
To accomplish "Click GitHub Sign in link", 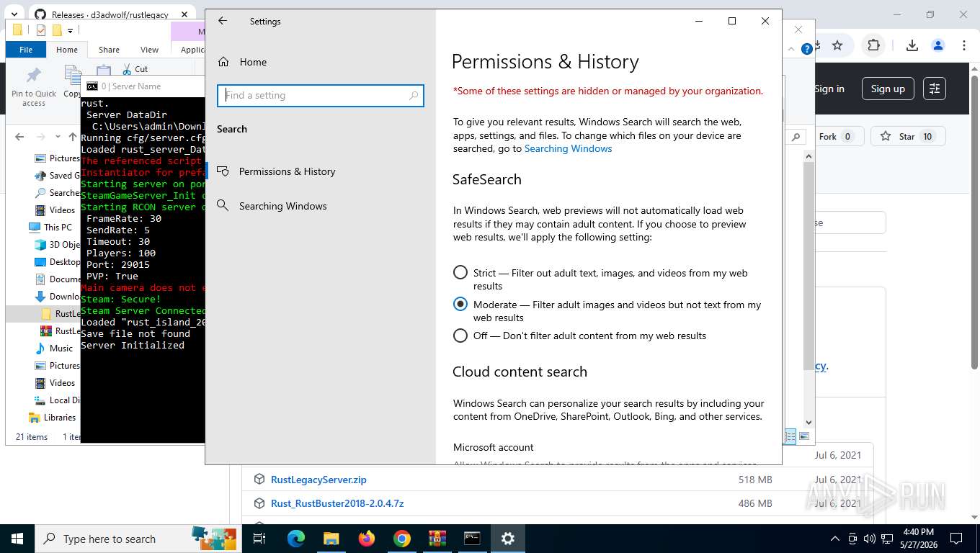I will [x=829, y=89].
